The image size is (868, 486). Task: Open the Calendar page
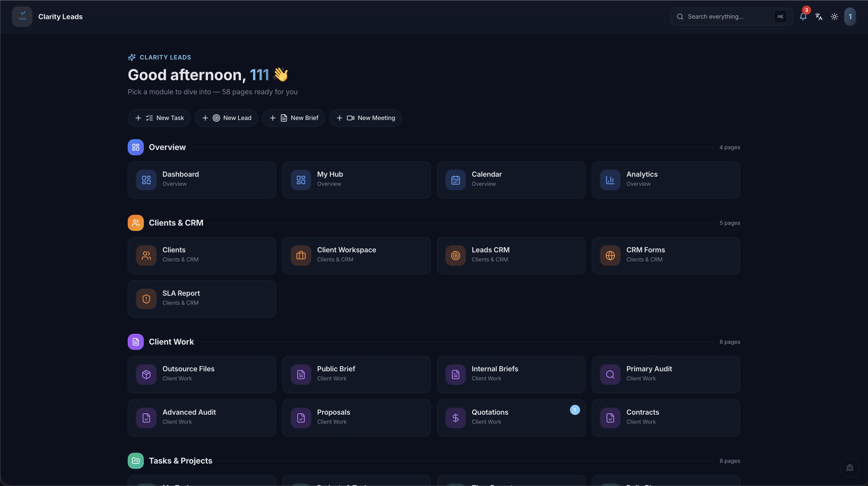(511, 180)
